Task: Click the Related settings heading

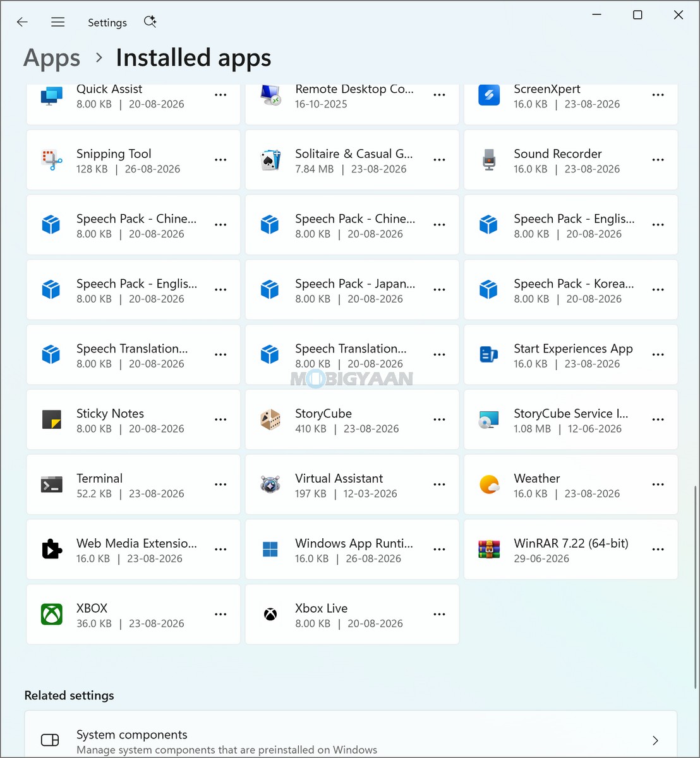Action: (x=69, y=695)
